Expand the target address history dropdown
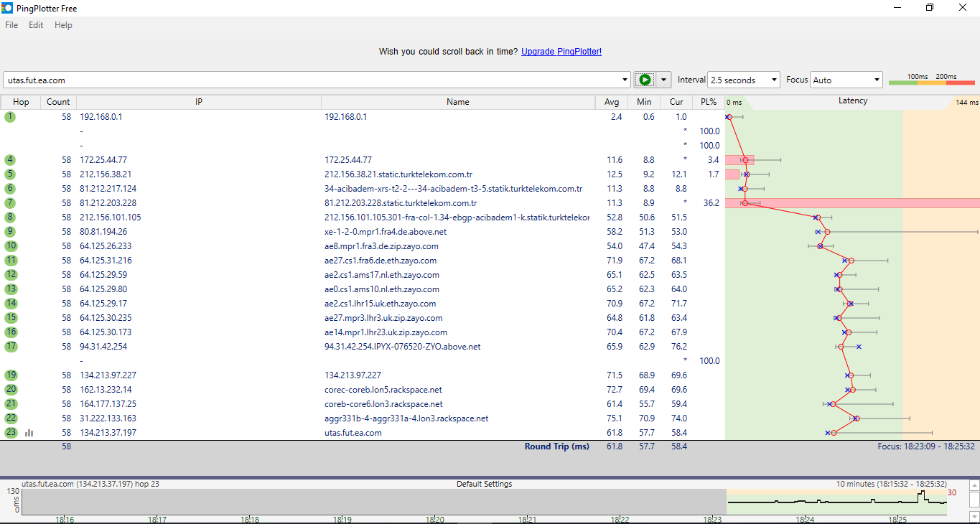 tap(625, 80)
